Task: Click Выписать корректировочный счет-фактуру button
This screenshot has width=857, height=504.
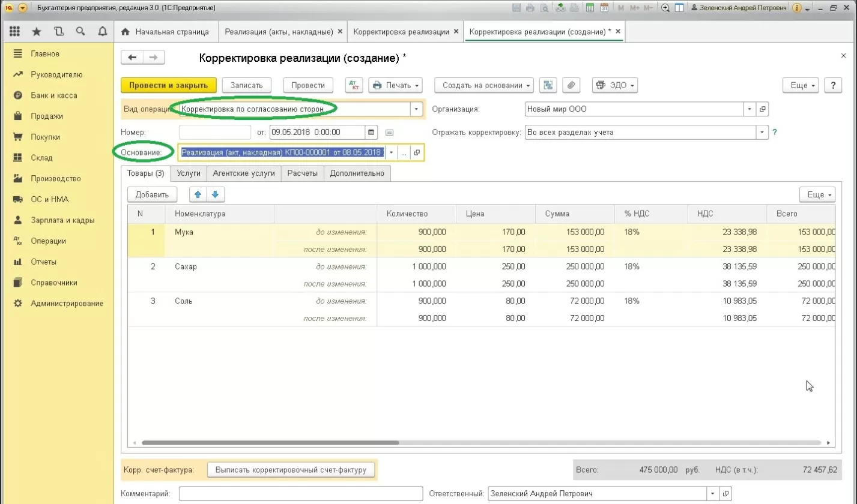Action: pyautogui.click(x=291, y=470)
